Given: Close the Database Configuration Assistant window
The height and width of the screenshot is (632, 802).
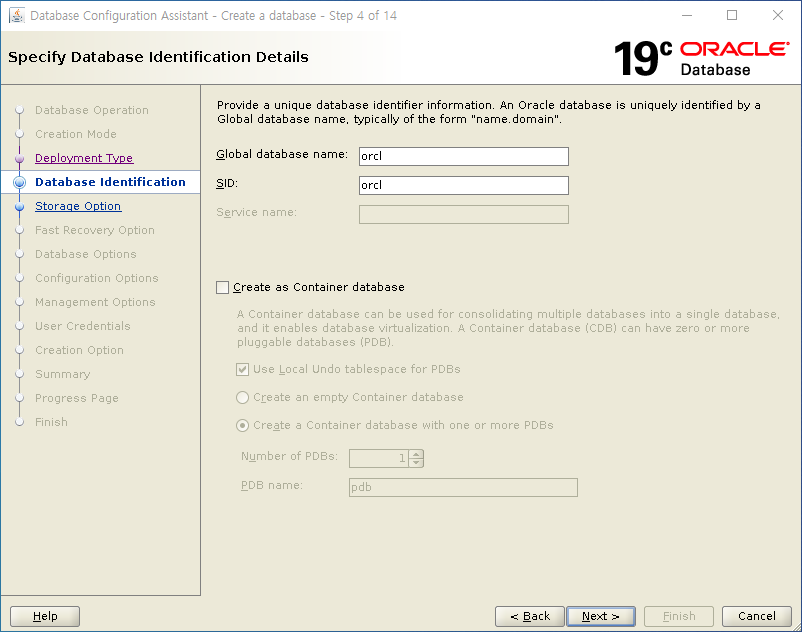Looking at the screenshot, I should coord(777,16).
